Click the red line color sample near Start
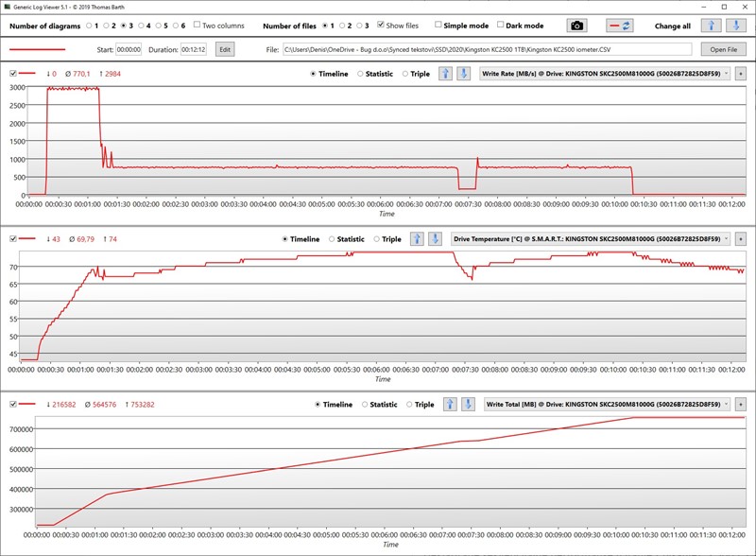This screenshot has width=756, height=556. pos(38,49)
